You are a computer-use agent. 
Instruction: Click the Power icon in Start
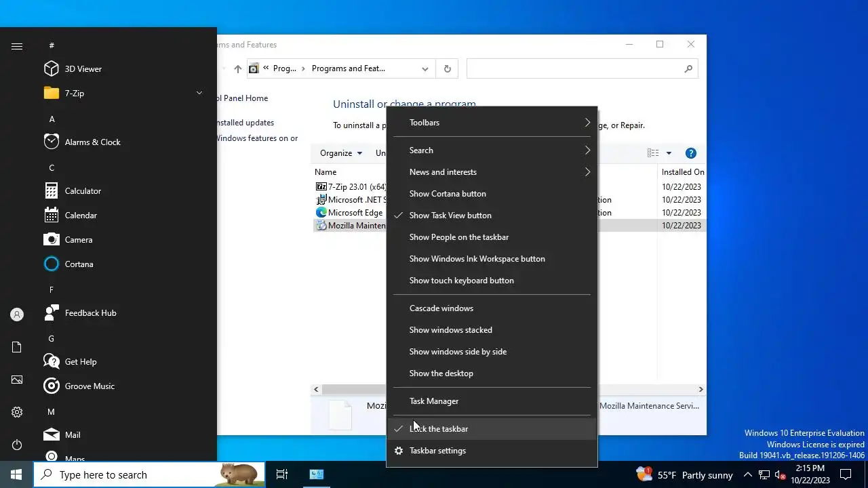point(17,445)
